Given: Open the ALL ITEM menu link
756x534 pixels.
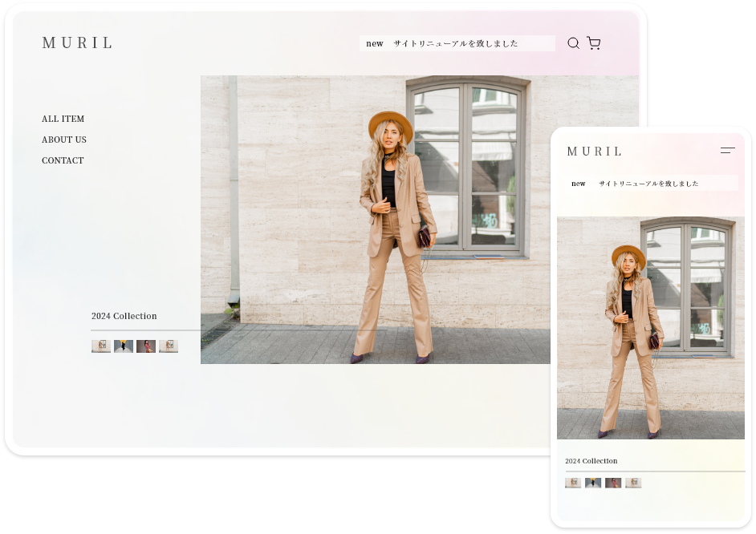Looking at the screenshot, I should tap(63, 119).
